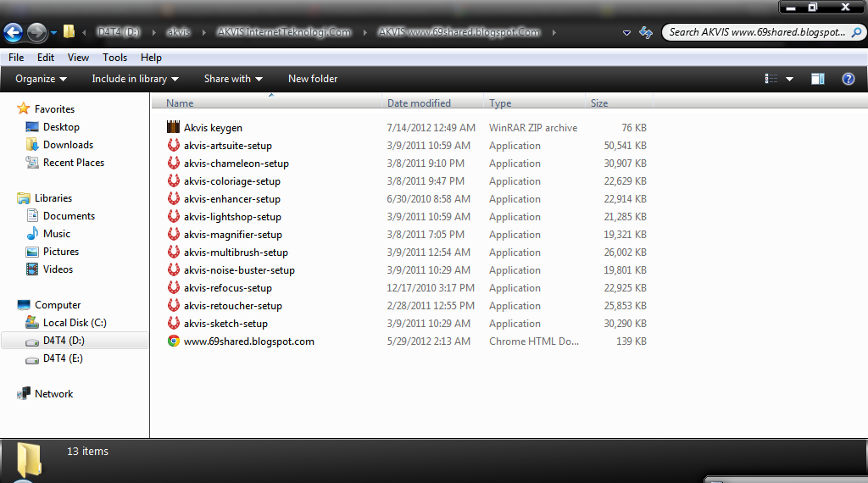Open the File menu

[x=16, y=58]
